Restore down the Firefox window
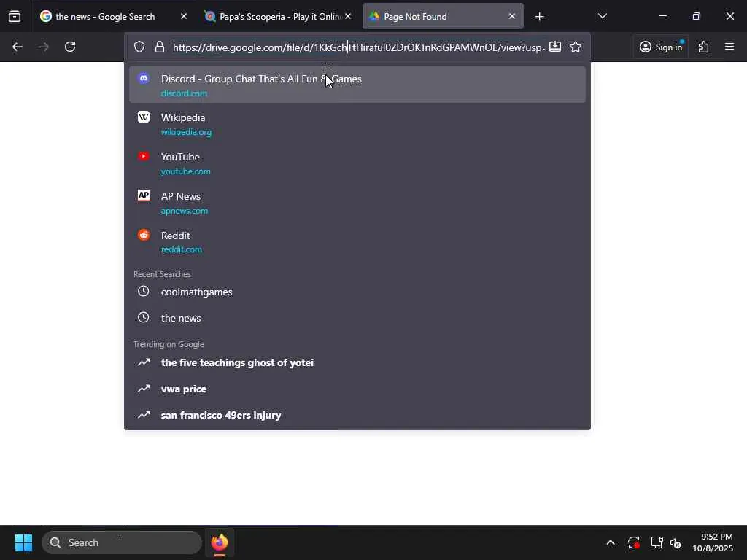This screenshot has width=747, height=560. pos(697,16)
